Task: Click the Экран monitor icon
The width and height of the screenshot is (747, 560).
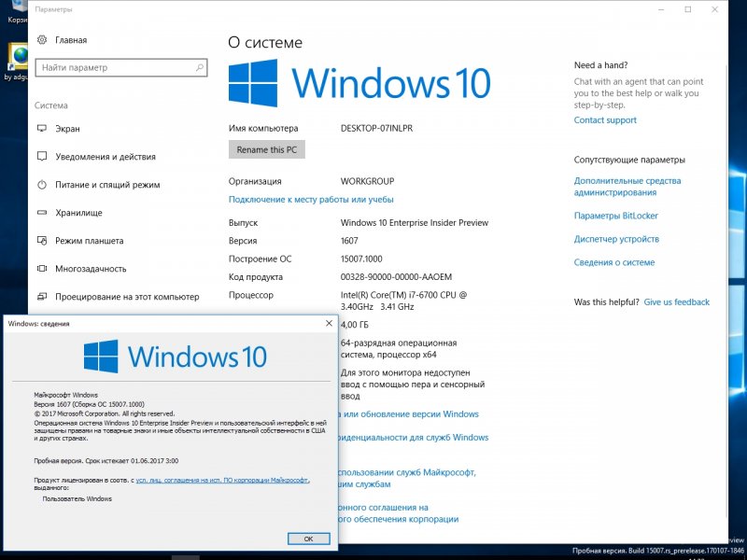Action: pos(42,128)
